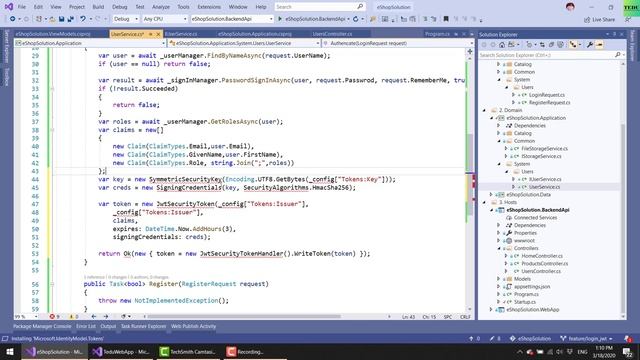This screenshot has width=640, height=360.
Task: Click the Home icon in Solution Explorer
Action: click(x=502, y=44)
